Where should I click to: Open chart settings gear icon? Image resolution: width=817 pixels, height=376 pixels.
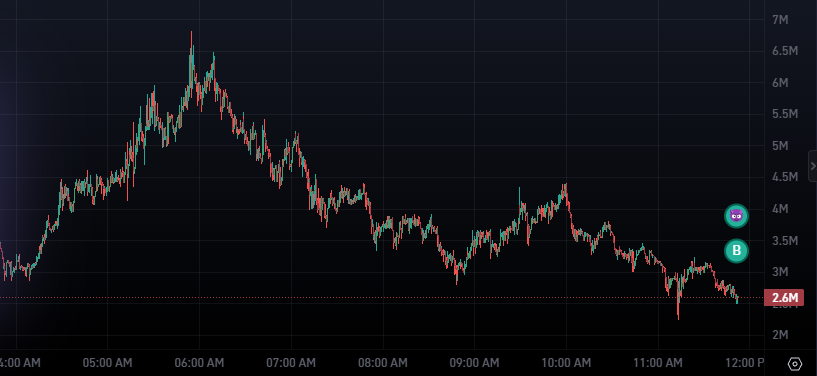point(795,364)
